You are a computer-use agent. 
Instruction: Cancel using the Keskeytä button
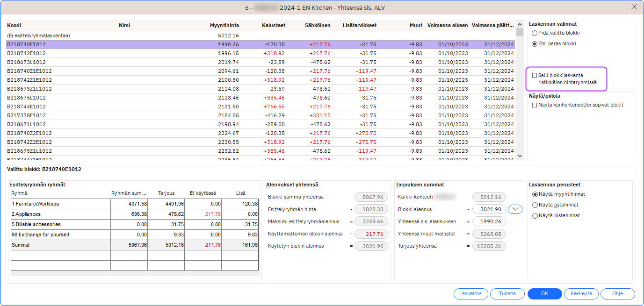coord(581,294)
